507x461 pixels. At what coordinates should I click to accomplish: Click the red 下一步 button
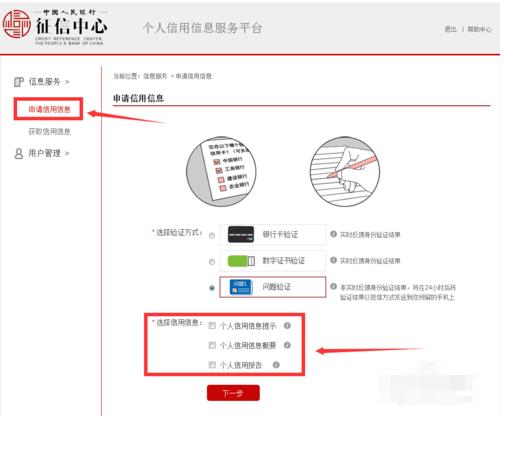[x=233, y=393]
